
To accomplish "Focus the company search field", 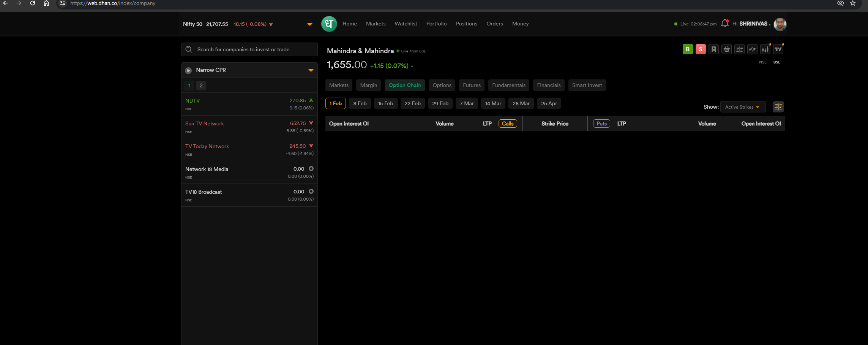I will tap(249, 49).
